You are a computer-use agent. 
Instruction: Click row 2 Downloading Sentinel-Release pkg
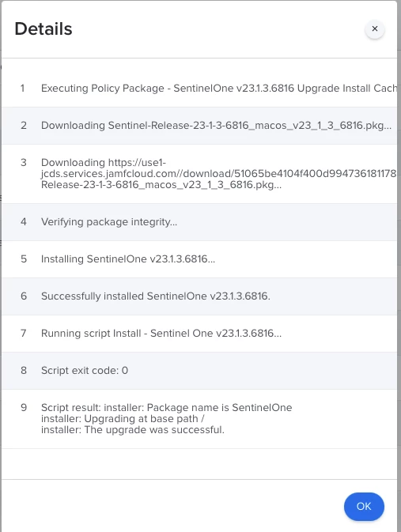click(199, 126)
